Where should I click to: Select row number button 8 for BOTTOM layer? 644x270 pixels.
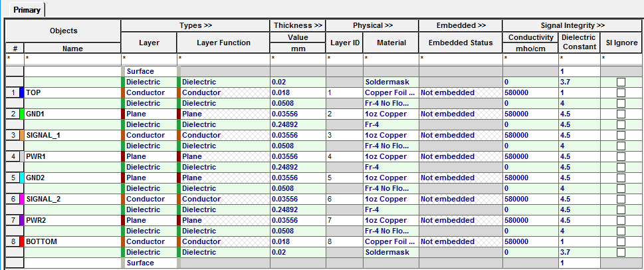point(13,241)
